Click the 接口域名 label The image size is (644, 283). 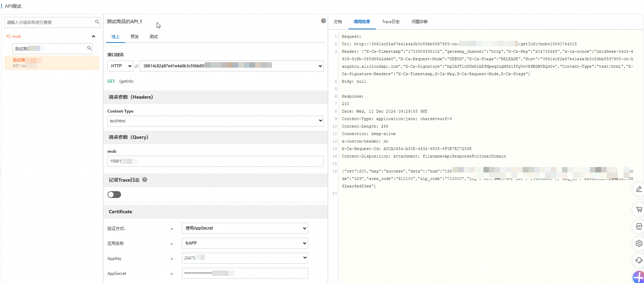click(116, 55)
